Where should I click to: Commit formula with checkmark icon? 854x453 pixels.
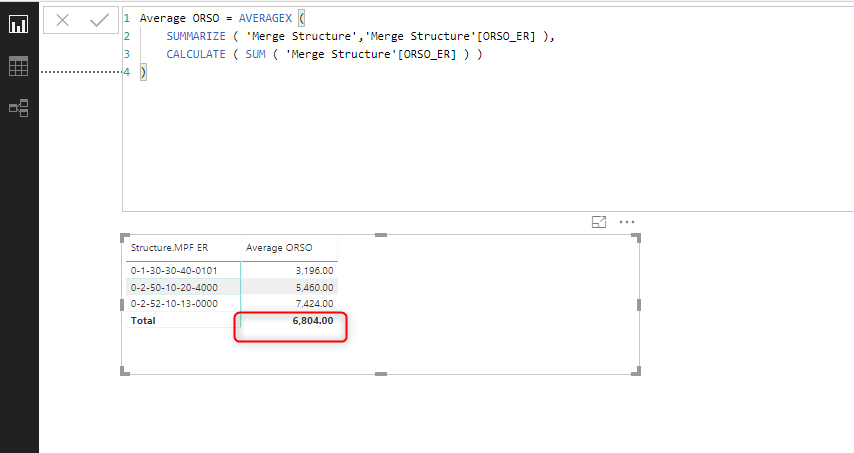pyautogui.click(x=99, y=21)
